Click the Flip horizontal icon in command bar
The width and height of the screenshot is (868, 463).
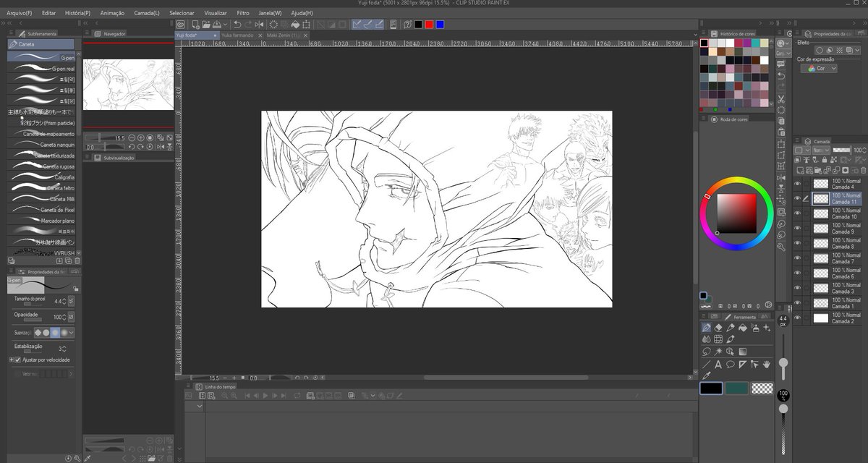[x=259, y=25]
